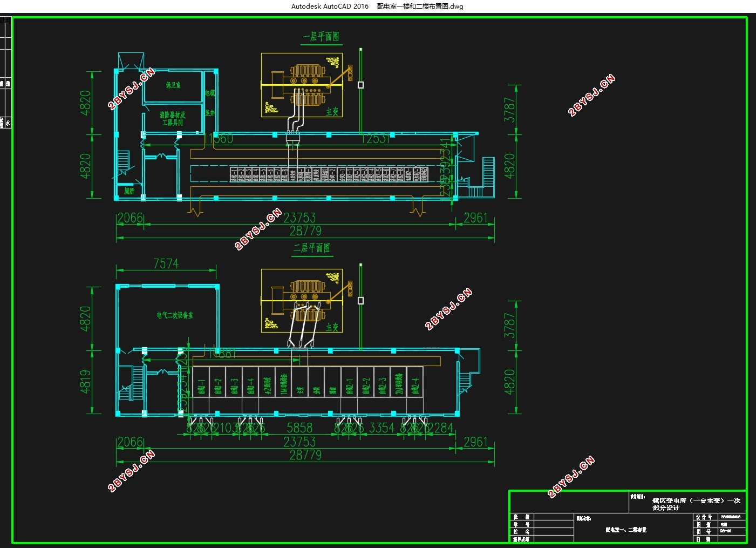This screenshot has height=548, width=756.
Task: Select the 12531 dimension text
Action: (375, 139)
